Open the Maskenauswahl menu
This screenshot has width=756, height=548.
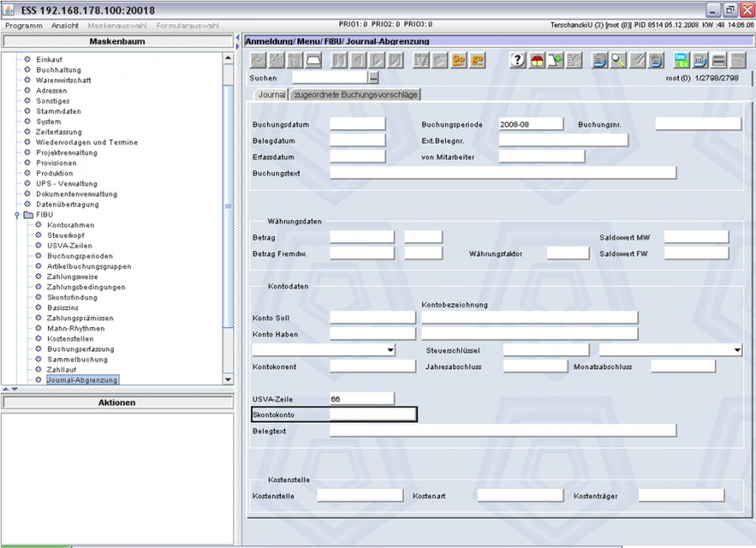pos(117,25)
